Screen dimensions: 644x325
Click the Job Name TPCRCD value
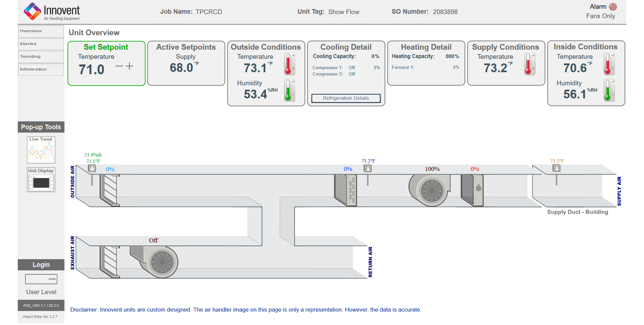coord(209,12)
